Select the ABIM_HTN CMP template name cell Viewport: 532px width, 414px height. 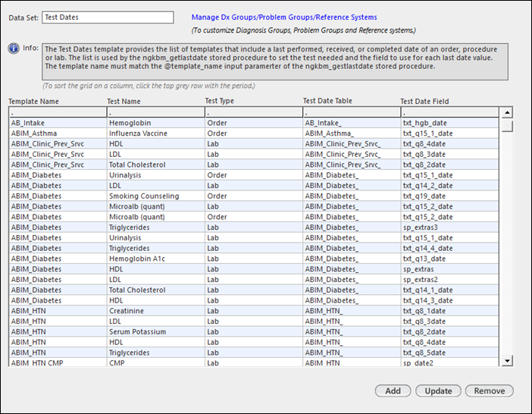58,362
